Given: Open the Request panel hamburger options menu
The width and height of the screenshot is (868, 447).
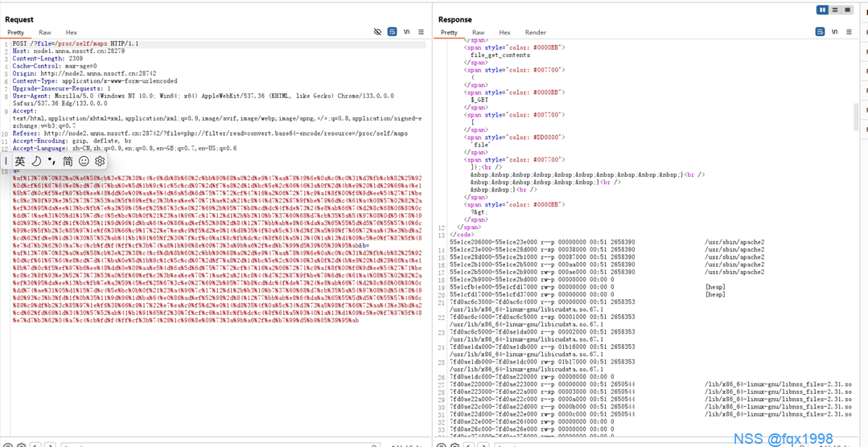Looking at the screenshot, I should [421, 32].
